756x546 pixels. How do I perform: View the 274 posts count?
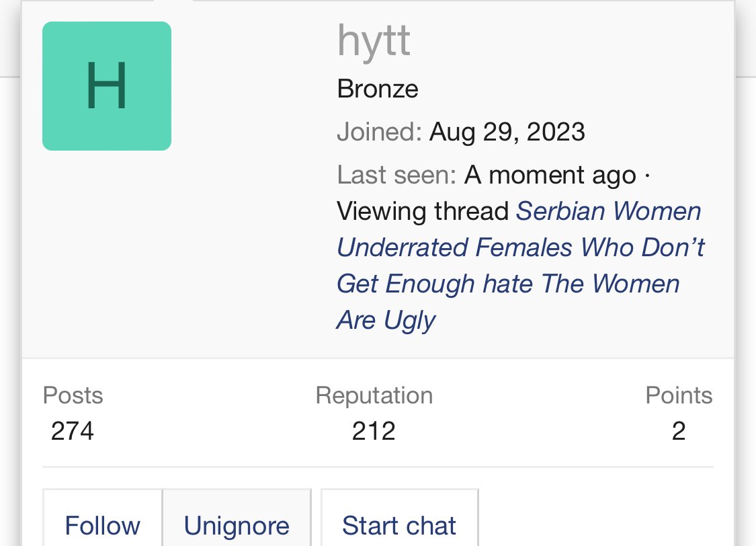coord(73,431)
